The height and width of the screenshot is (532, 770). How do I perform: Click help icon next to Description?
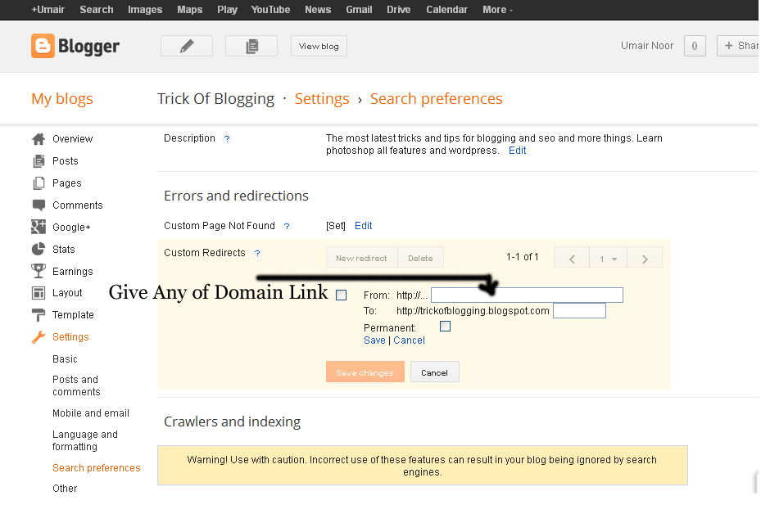(x=227, y=139)
